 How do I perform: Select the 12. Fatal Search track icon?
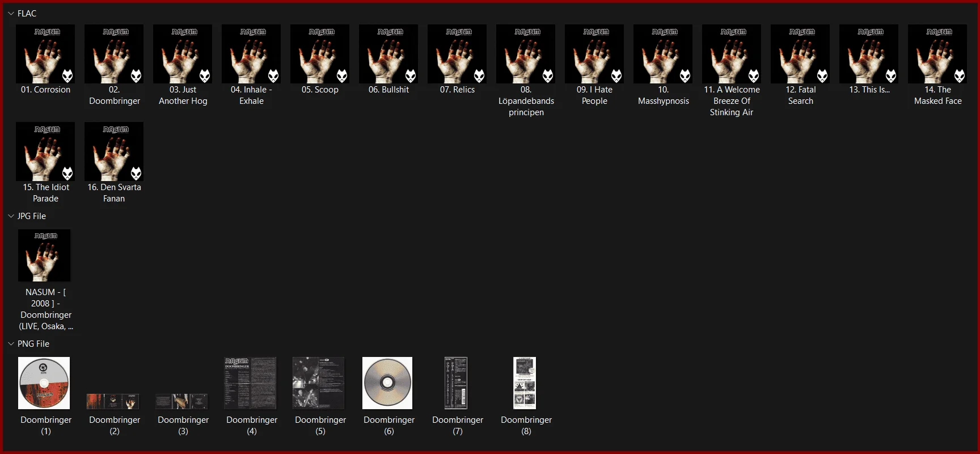pyautogui.click(x=800, y=54)
